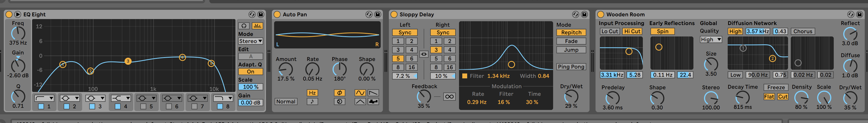Turn off the Auto Pan device activator
This screenshot has height=123, width=868.
point(277,14)
